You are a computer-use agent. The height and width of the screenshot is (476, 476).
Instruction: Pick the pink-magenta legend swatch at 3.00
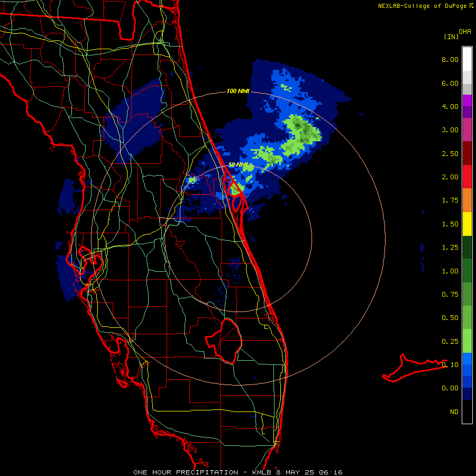coord(467,130)
